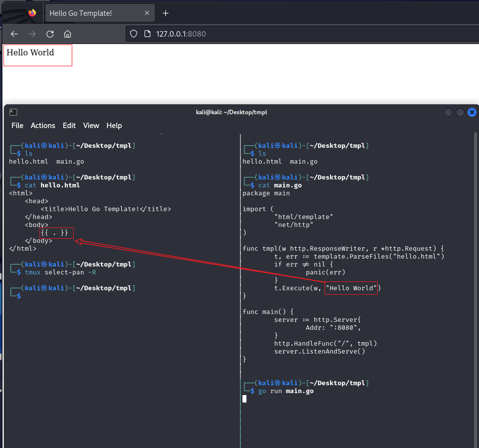Reload the current page
This screenshot has width=479, height=448.
pos(50,34)
